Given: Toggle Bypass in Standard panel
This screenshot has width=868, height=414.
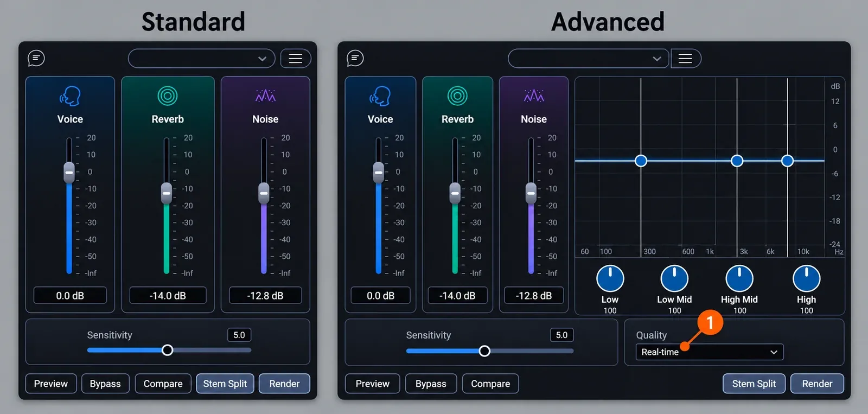Looking at the screenshot, I should click(x=105, y=384).
